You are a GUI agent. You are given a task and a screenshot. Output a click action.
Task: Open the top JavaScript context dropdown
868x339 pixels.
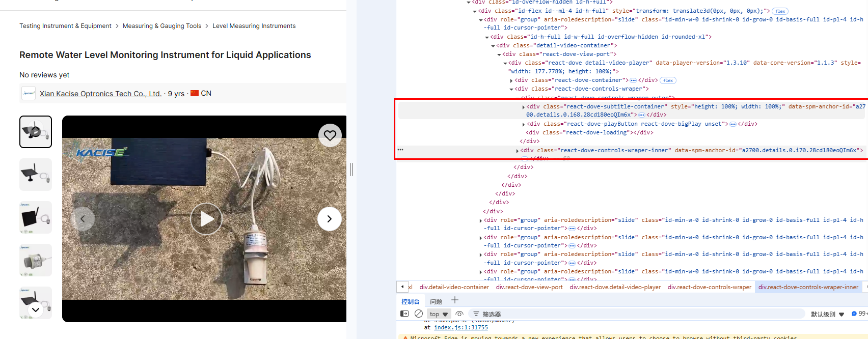(439, 314)
